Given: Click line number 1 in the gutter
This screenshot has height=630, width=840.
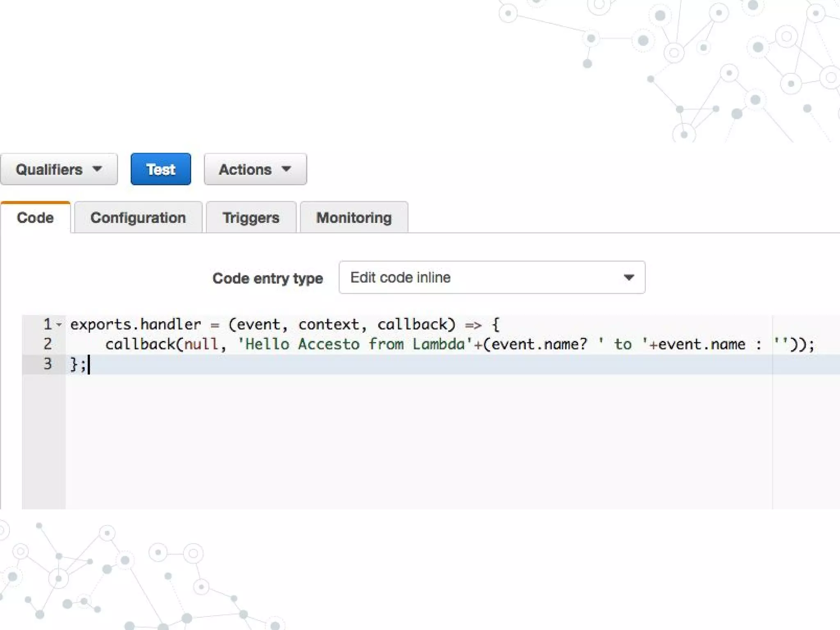Looking at the screenshot, I should click(x=48, y=324).
